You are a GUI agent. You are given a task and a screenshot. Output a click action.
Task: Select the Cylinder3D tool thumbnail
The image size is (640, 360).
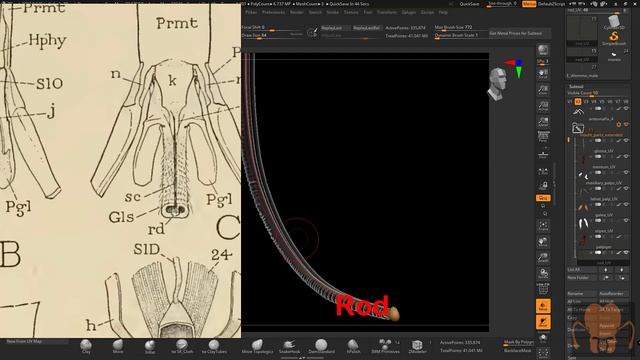click(x=614, y=22)
